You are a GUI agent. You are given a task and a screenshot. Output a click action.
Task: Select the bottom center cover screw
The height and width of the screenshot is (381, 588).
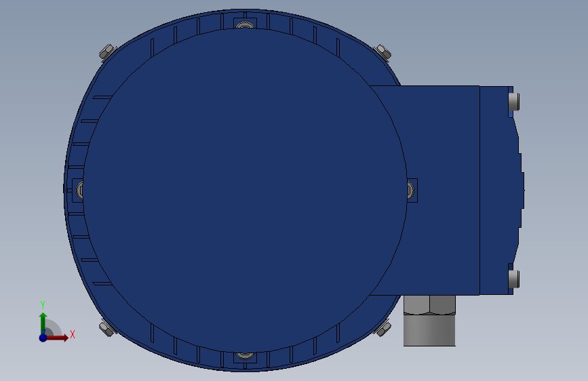(245, 355)
